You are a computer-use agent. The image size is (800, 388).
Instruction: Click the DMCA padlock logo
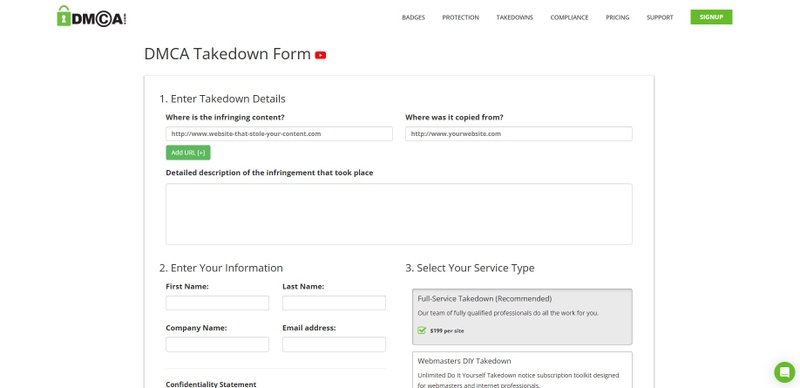tap(91, 16)
